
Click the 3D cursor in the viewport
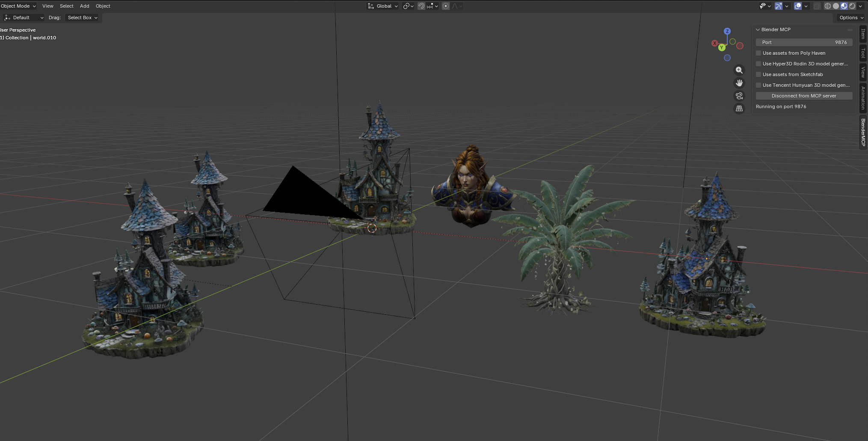point(372,228)
